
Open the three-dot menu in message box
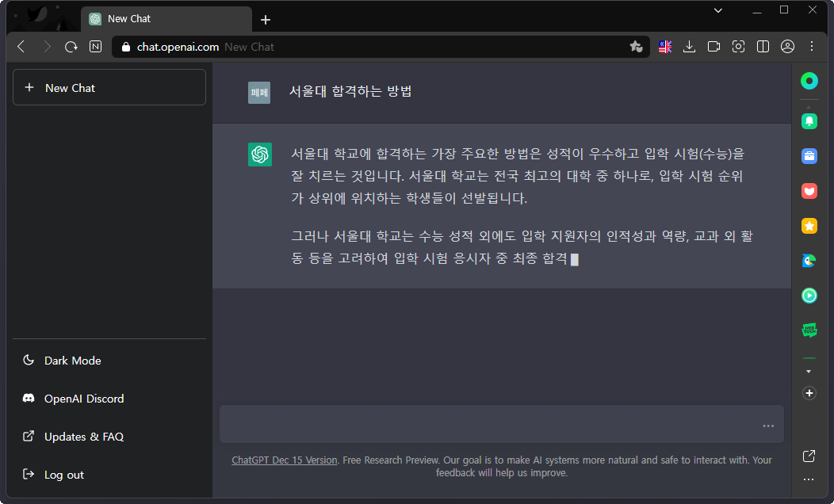767,425
